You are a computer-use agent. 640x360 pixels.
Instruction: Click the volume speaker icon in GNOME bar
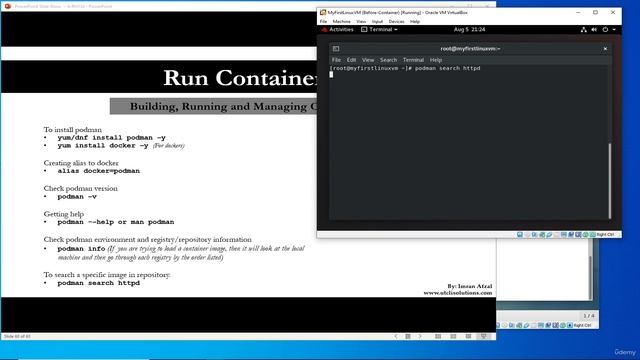point(594,29)
